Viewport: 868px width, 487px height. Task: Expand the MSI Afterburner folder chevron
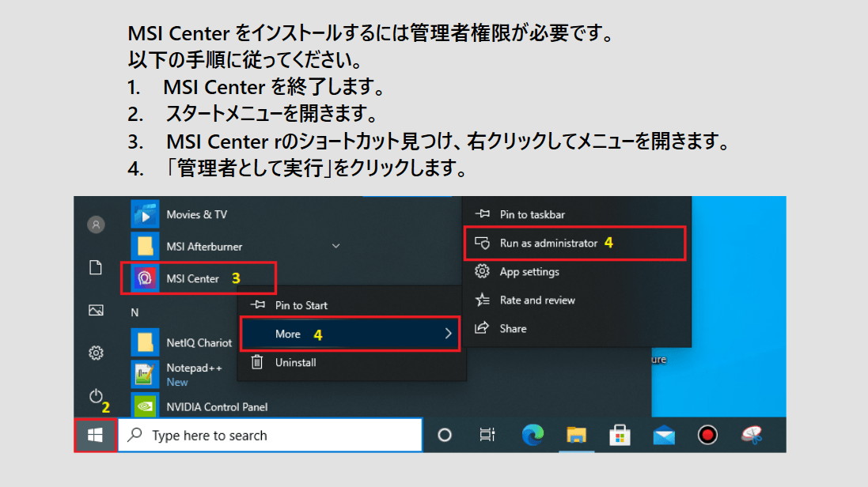336,246
